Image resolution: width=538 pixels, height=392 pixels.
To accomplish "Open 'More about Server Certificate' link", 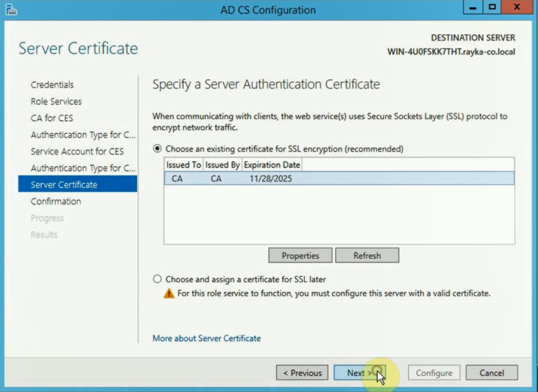I will point(206,338).
